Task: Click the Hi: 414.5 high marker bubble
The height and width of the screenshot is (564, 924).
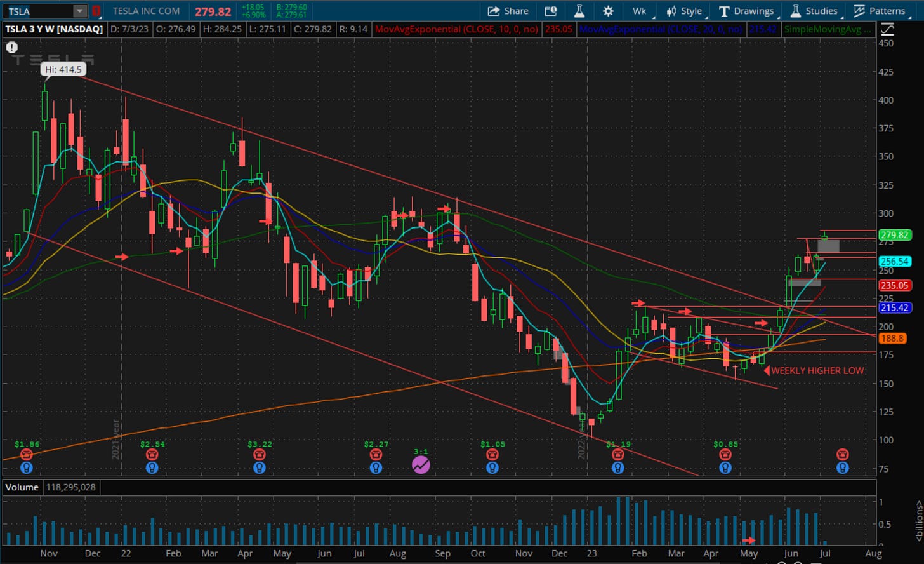Action: click(x=63, y=69)
